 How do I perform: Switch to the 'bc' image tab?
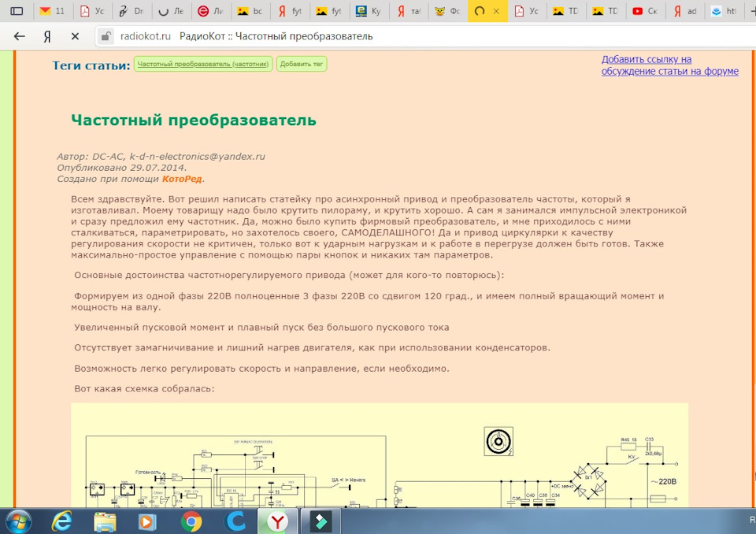pos(250,11)
